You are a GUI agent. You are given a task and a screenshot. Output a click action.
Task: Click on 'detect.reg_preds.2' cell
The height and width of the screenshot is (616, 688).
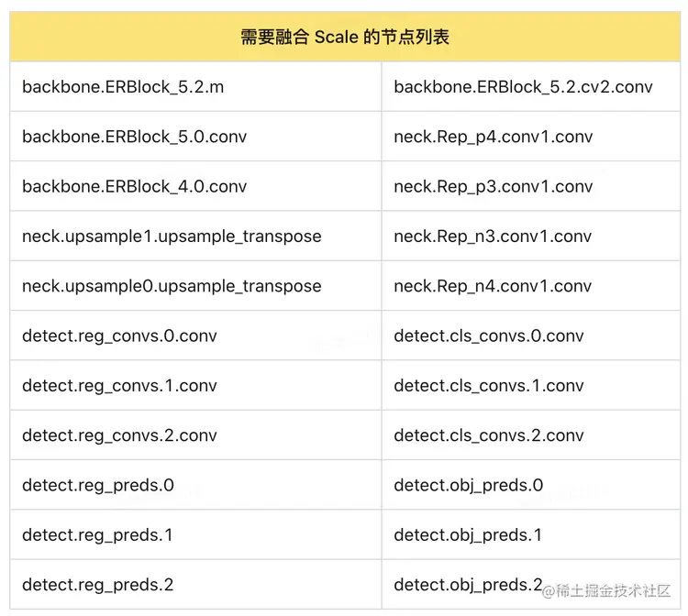click(x=195, y=585)
